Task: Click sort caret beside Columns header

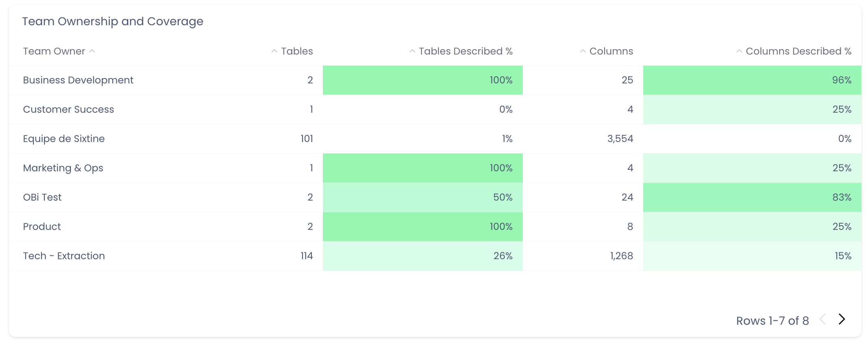Action: pos(583,51)
